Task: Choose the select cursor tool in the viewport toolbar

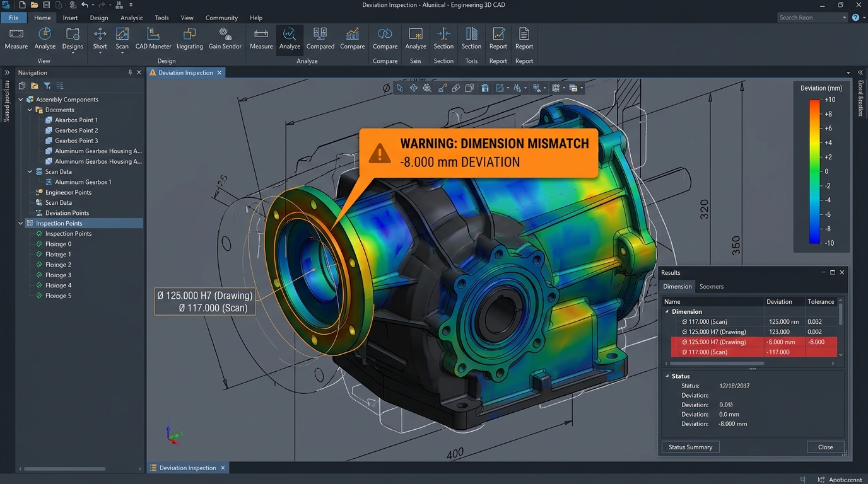Action: pos(400,88)
